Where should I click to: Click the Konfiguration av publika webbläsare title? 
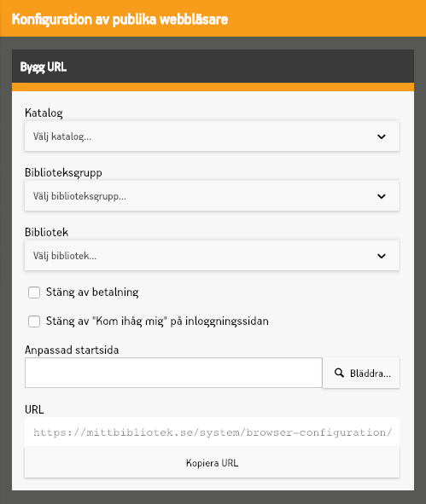[x=120, y=20]
